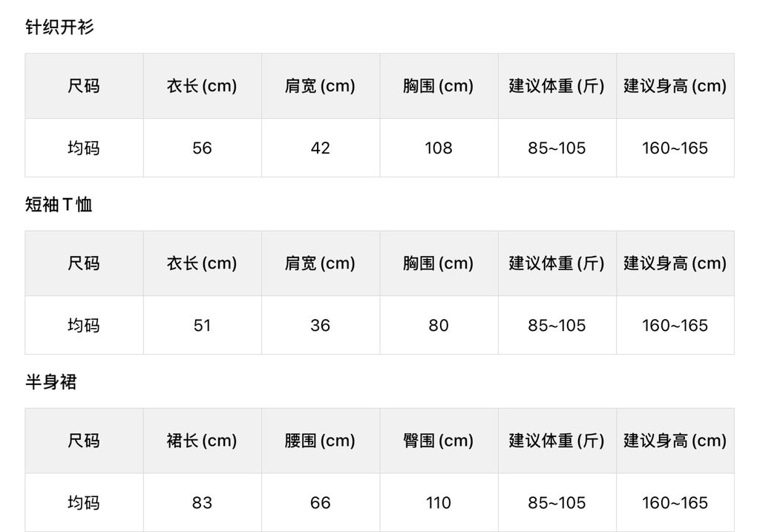The height and width of the screenshot is (532, 760).
Task: Click the 裙长 (cm) column header
Action: coord(202,441)
